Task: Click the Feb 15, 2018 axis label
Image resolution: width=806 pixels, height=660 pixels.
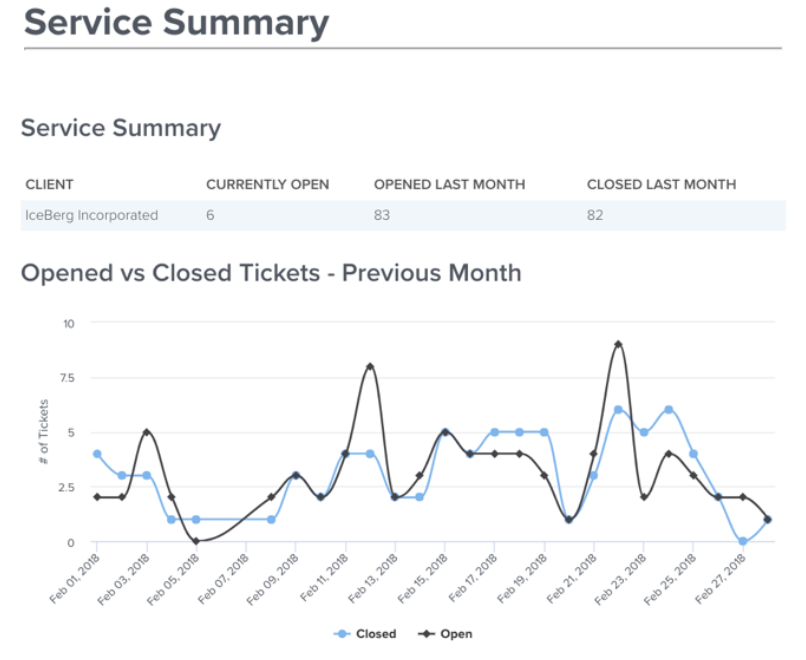Action: tap(422, 579)
